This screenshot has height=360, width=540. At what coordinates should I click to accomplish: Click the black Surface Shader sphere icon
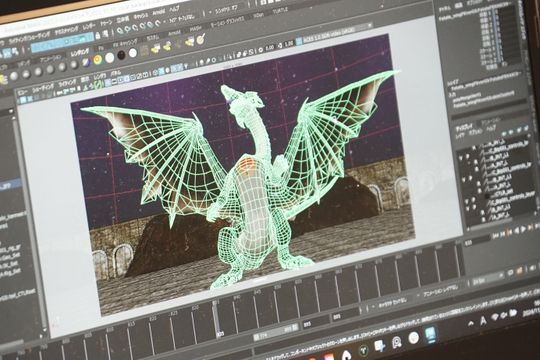click(121, 55)
